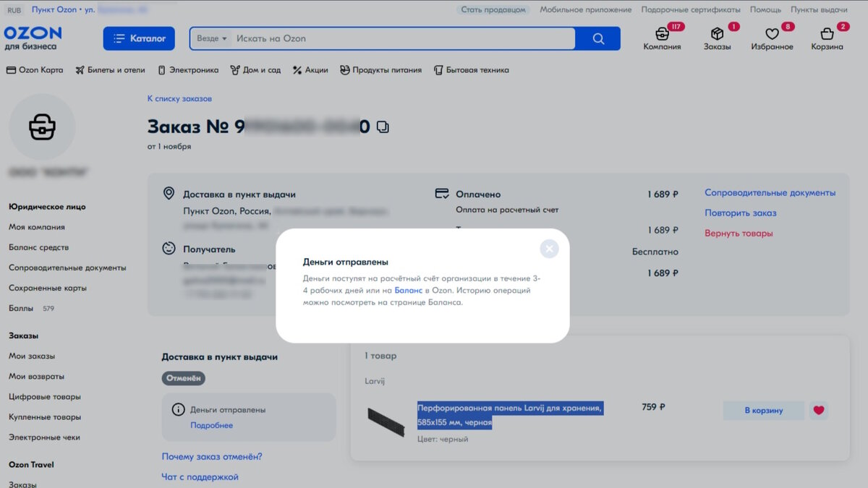Image resolution: width=868 pixels, height=488 pixels.
Task: Click the company avatar briefcase icon
Action: click(x=42, y=127)
